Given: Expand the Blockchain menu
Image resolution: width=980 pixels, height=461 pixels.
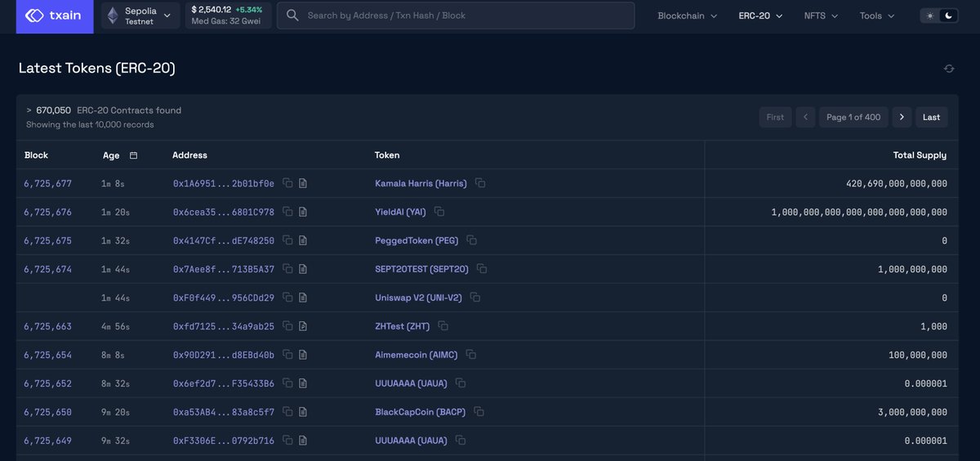Looking at the screenshot, I should [688, 16].
